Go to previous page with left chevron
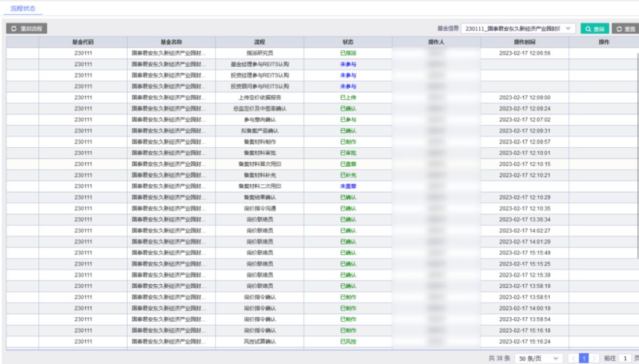Viewport: 639px width, 364px height. point(573,358)
